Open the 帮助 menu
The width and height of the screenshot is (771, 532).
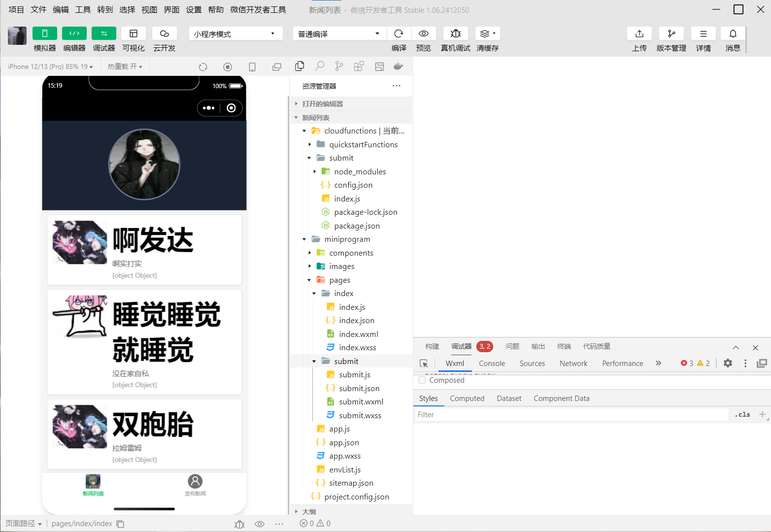(x=216, y=9)
